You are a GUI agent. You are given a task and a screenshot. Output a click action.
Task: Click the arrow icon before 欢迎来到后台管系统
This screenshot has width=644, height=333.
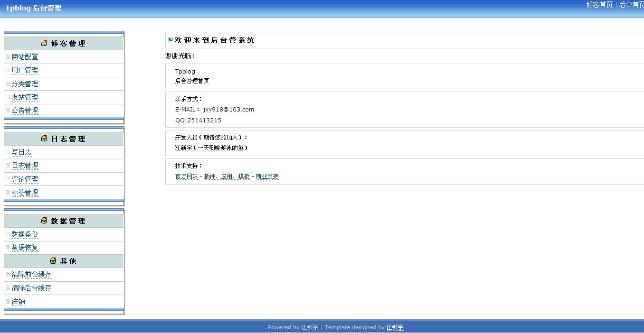[171, 40]
